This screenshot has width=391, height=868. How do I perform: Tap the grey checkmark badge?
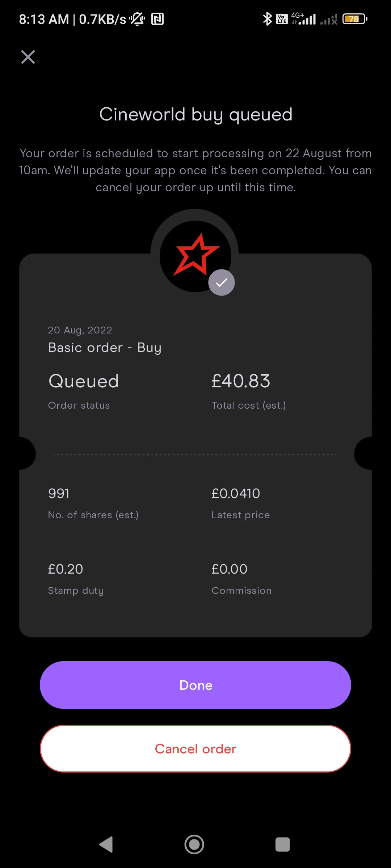[x=222, y=282]
